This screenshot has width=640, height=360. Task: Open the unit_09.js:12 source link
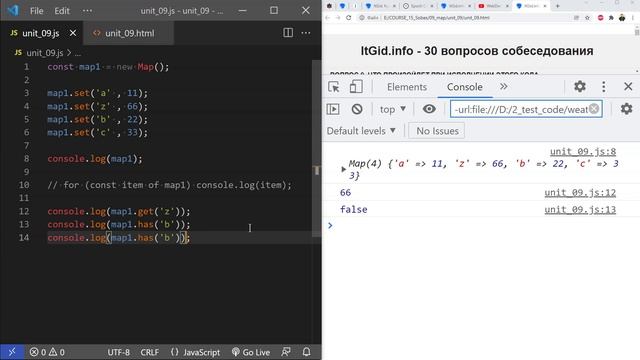pyautogui.click(x=580, y=193)
